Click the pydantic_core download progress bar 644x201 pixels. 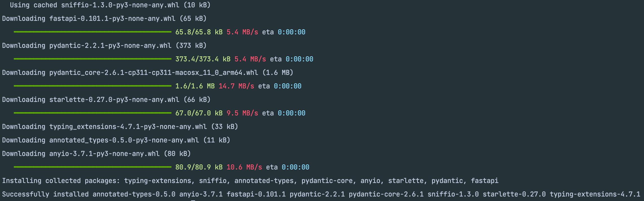93,86
